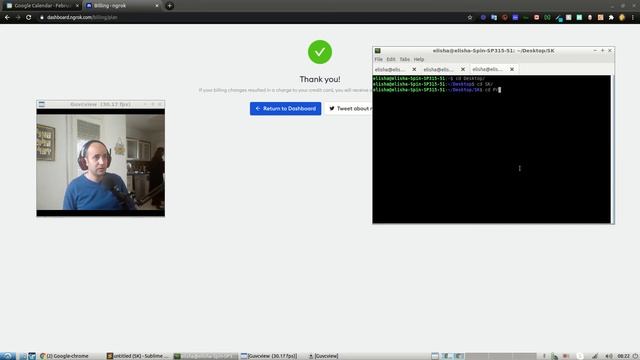
Task: Click the Guvcview webcam video preview
Action: point(100,162)
